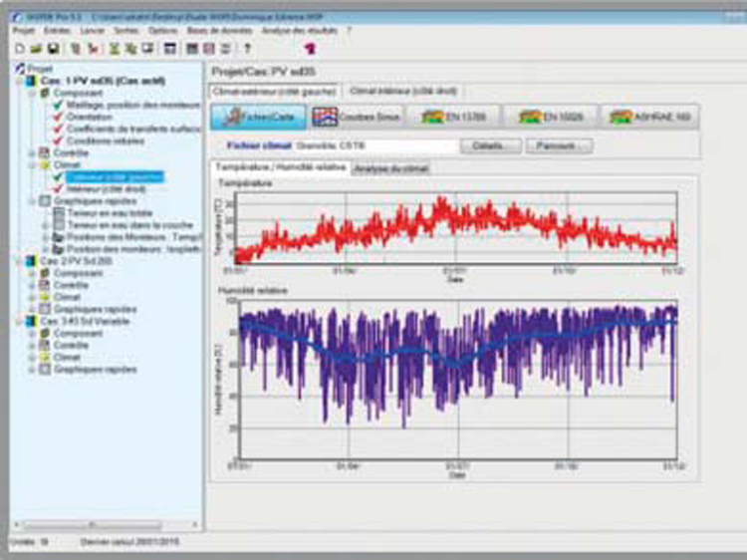Click the Open folder toolbar icon
The image size is (747, 560).
pyautogui.click(x=36, y=48)
